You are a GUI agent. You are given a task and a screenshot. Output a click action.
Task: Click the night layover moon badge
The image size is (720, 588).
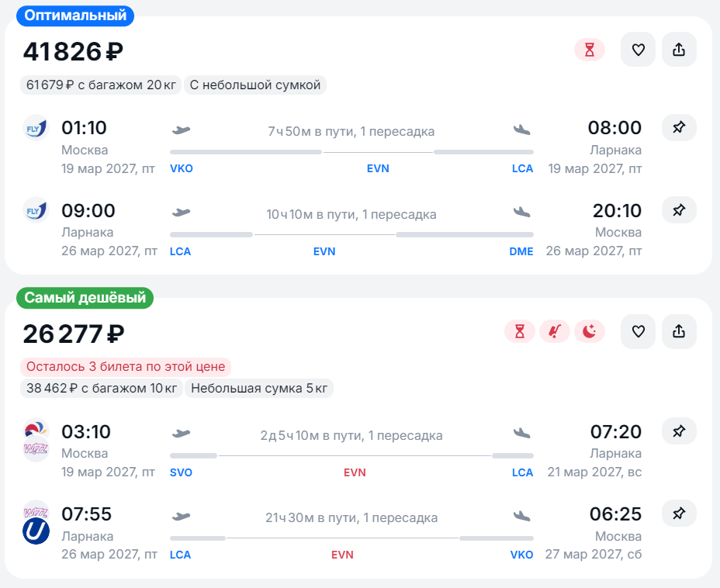click(x=590, y=331)
